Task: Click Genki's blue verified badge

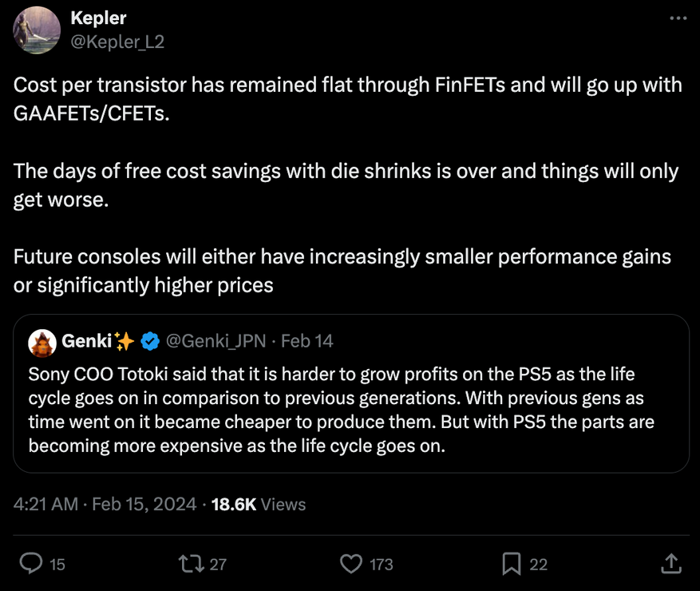Action: click(149, 342)
